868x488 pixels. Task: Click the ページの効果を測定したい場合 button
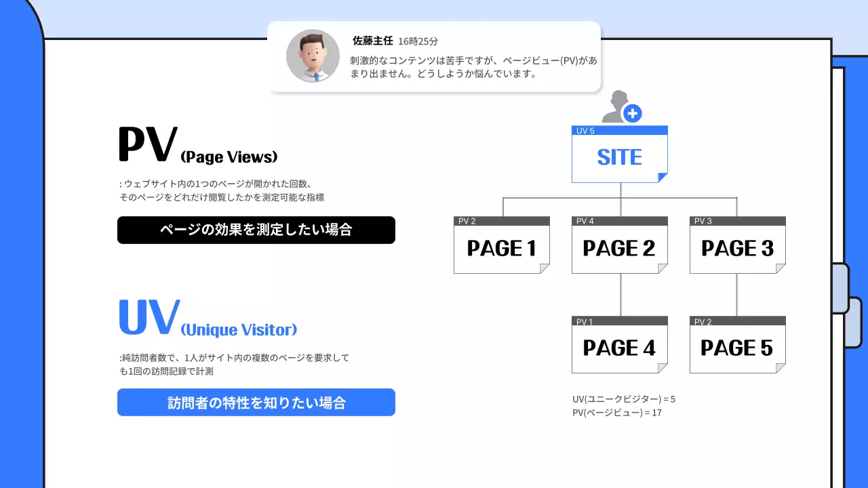[x=256, y=230]
